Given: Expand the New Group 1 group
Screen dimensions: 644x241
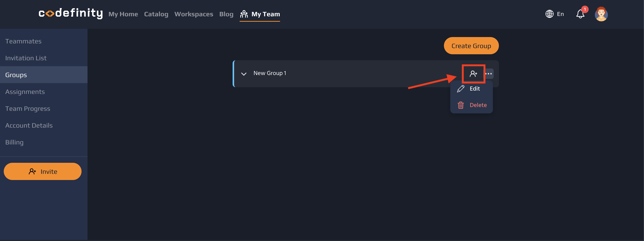Looking at the screenshot, I should 244,74.
